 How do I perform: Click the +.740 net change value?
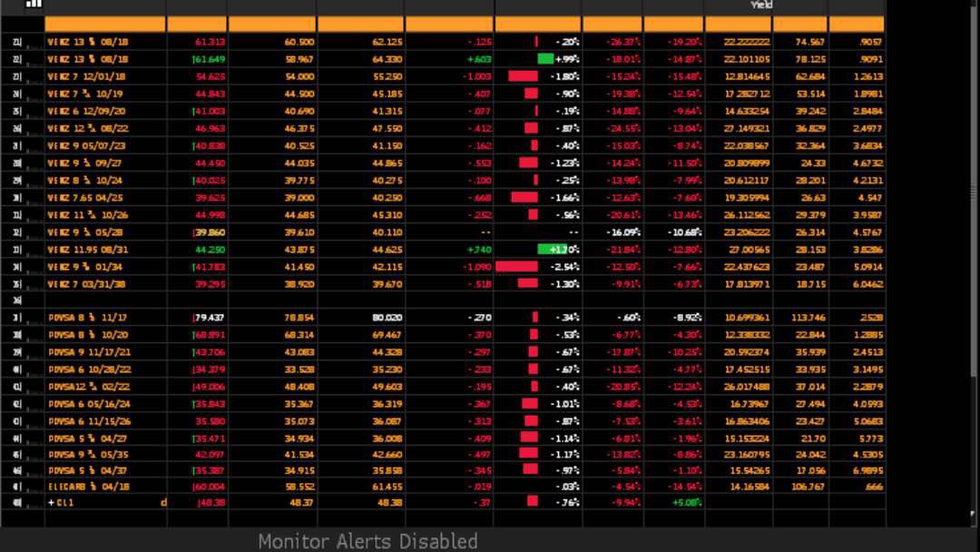[x=479, y=250]
